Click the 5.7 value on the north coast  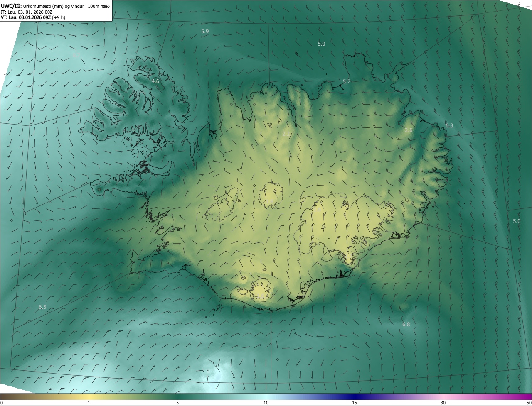click(347, 81)
